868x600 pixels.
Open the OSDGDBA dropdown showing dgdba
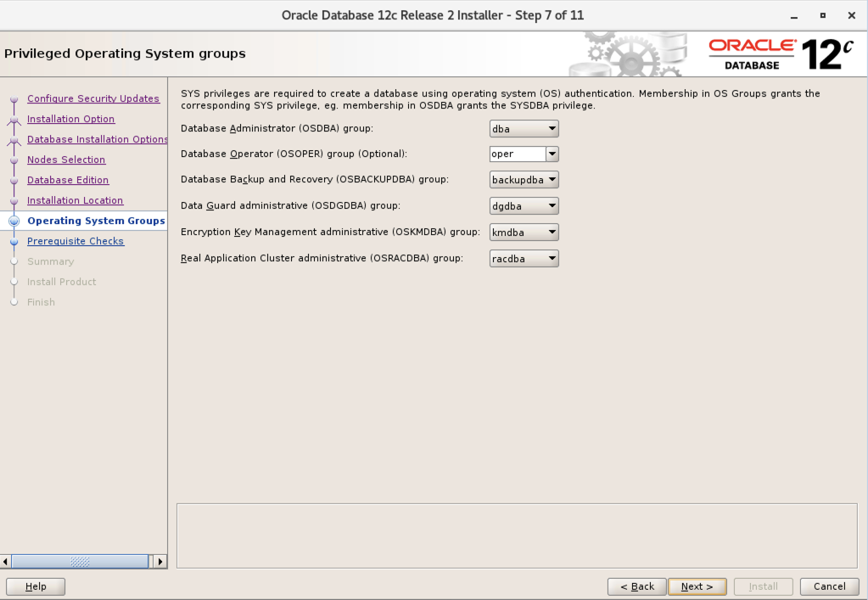[524, 206]
